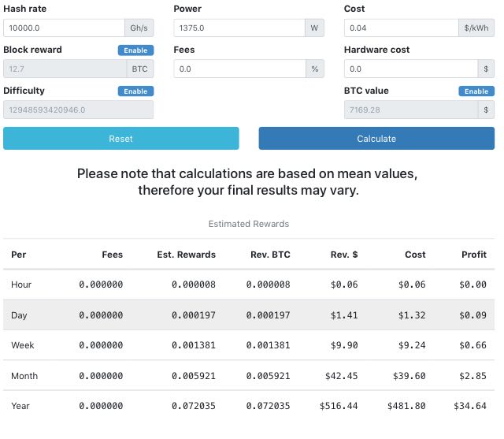Click the BTC unit label
This screenshot has height=439, width=504.
click(x=140, y=69)
